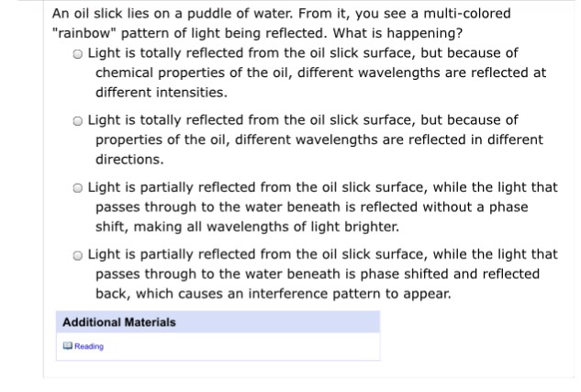
Task: Click the phrase "What is happening?"
Action: [397, 33]
